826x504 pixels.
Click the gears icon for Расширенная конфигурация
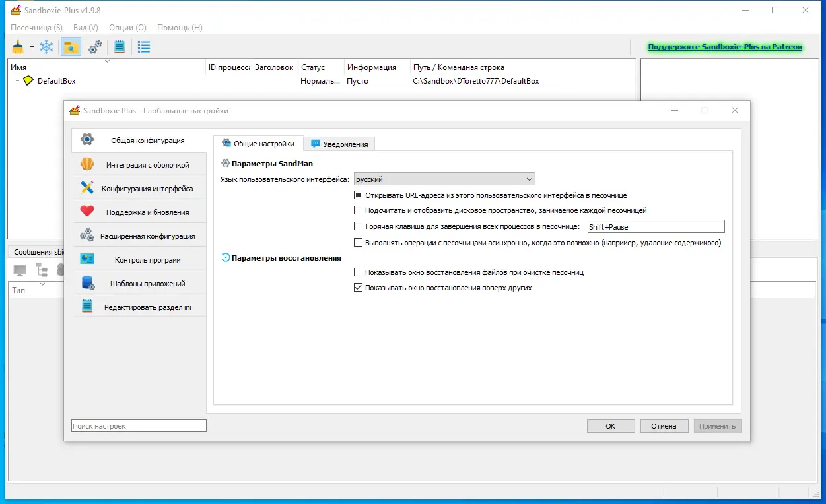(x=87, y=236)
